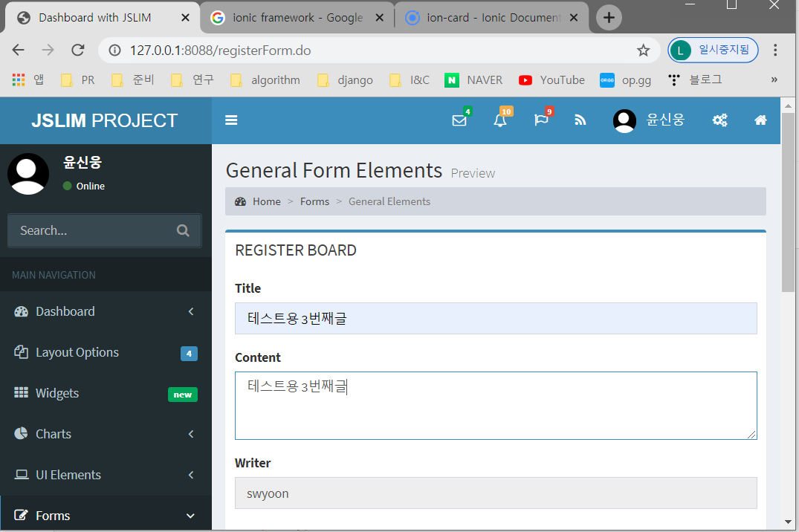Click the Widgets grid icon

[21, 392]
